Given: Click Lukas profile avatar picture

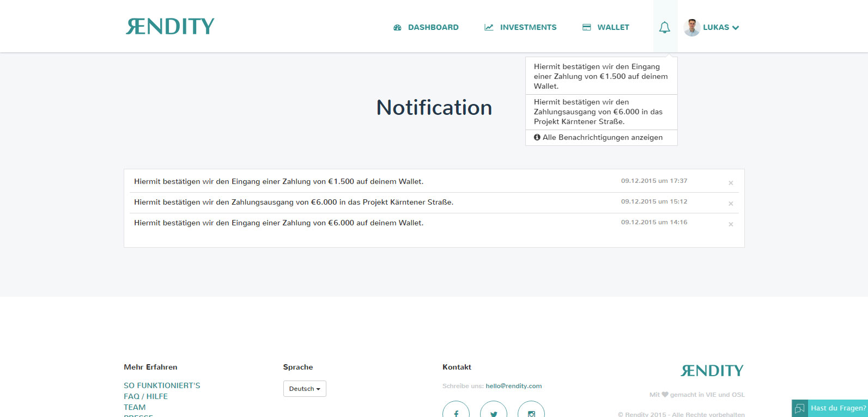Looking at the screenshot, I should click(x=691, y=27).
